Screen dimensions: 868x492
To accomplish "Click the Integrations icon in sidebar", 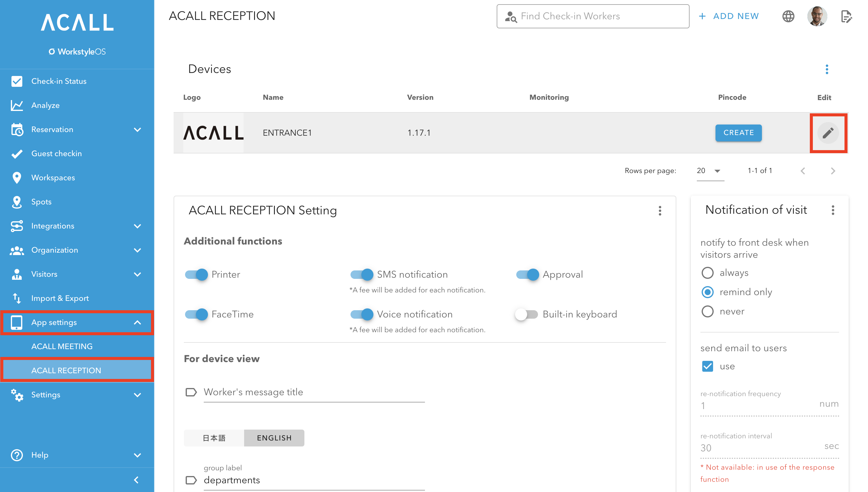I will pos(17,226).
